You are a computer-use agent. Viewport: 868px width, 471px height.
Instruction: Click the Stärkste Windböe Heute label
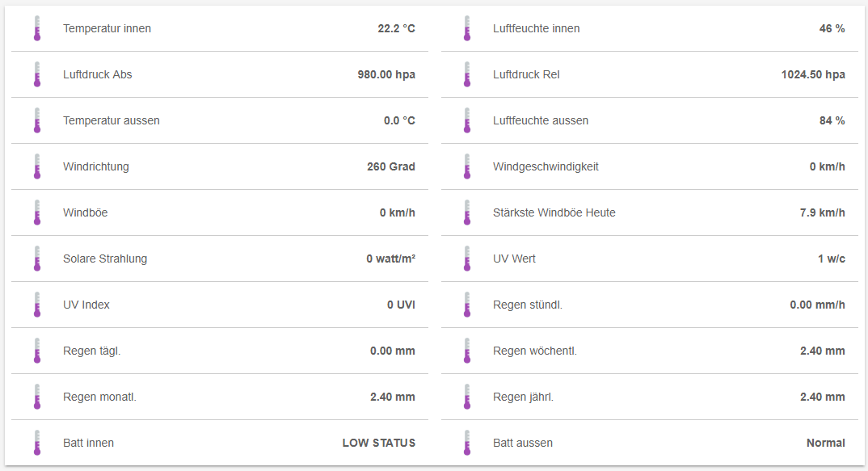[x=554, y=212]
